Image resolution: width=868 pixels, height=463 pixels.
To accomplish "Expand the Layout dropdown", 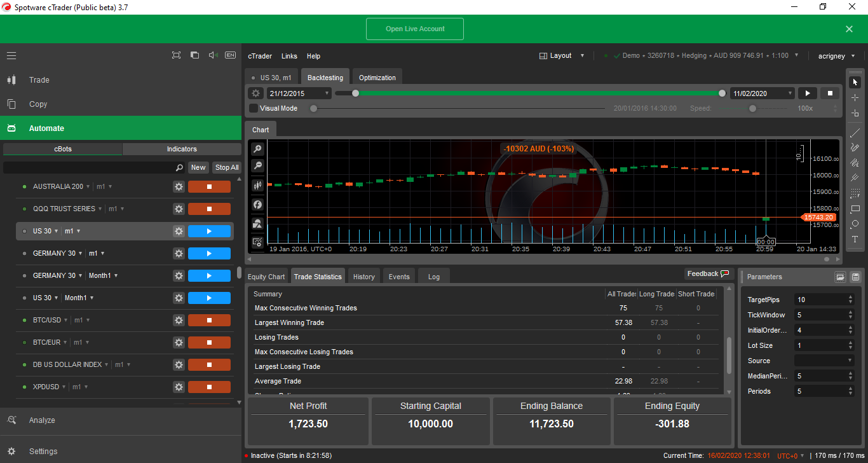I will (x=561, y=55).
